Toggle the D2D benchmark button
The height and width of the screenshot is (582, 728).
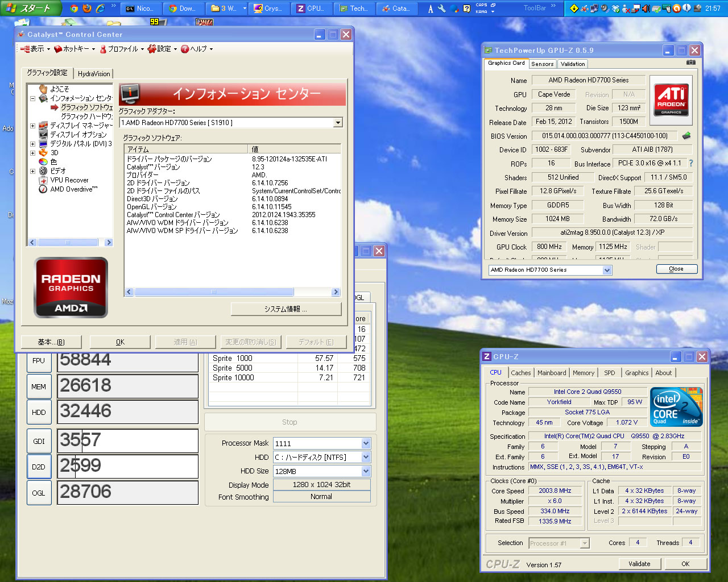point(39,467)
